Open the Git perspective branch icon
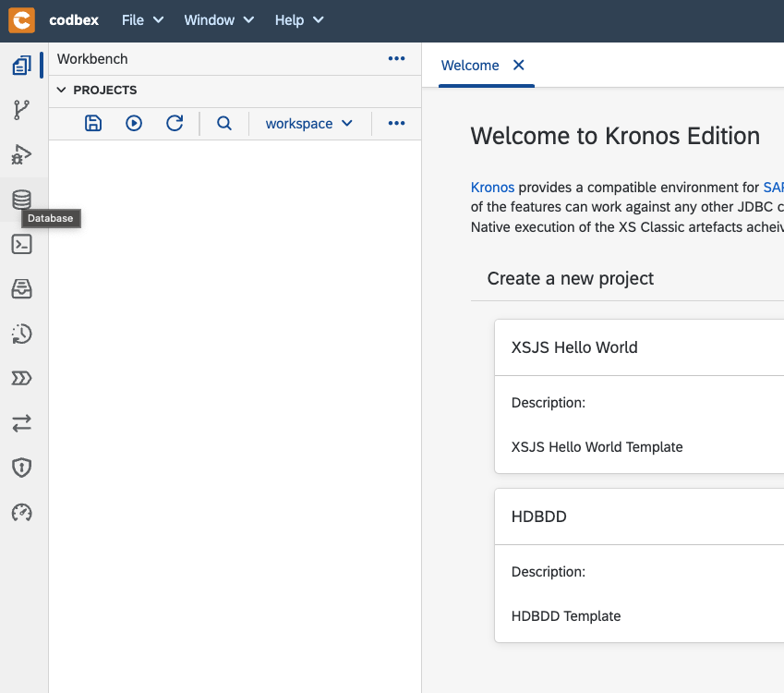The image size is (784, 693). tap(21, 110)
